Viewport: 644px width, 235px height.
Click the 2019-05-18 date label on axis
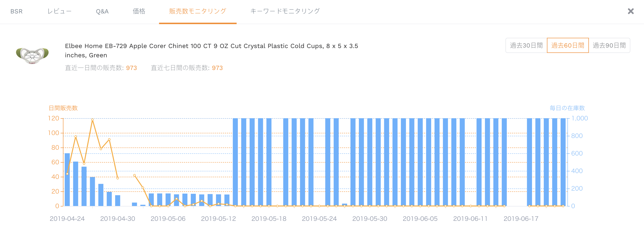pos(269,219)
